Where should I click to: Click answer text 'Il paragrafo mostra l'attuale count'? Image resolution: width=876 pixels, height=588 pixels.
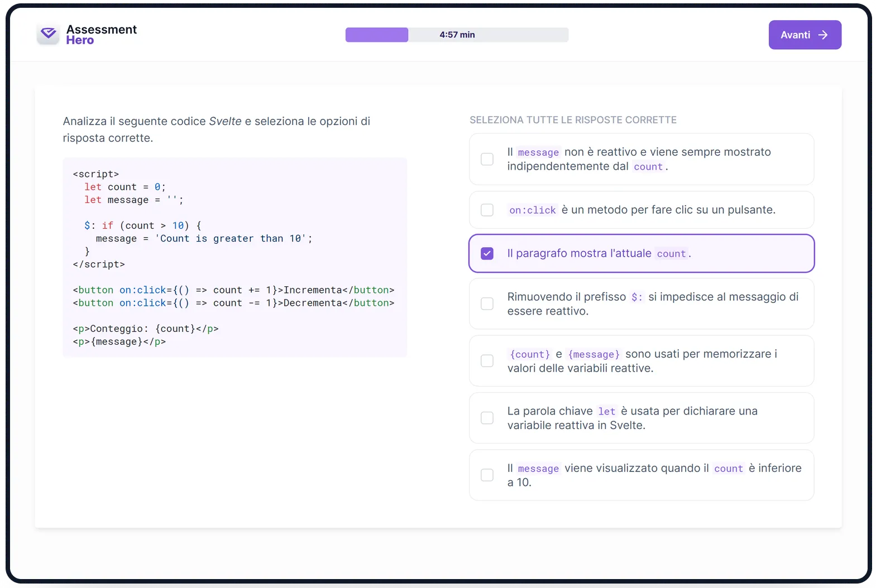pos(599,253)
